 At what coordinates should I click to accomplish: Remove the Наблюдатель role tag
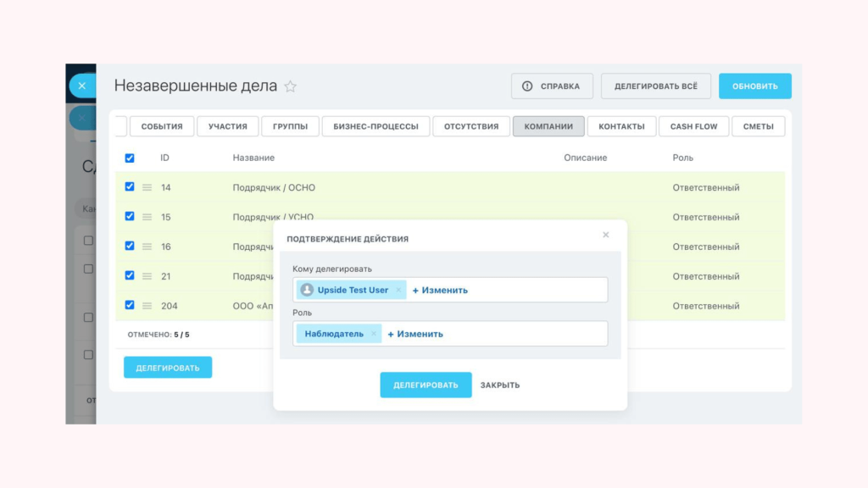click(373, 334)
